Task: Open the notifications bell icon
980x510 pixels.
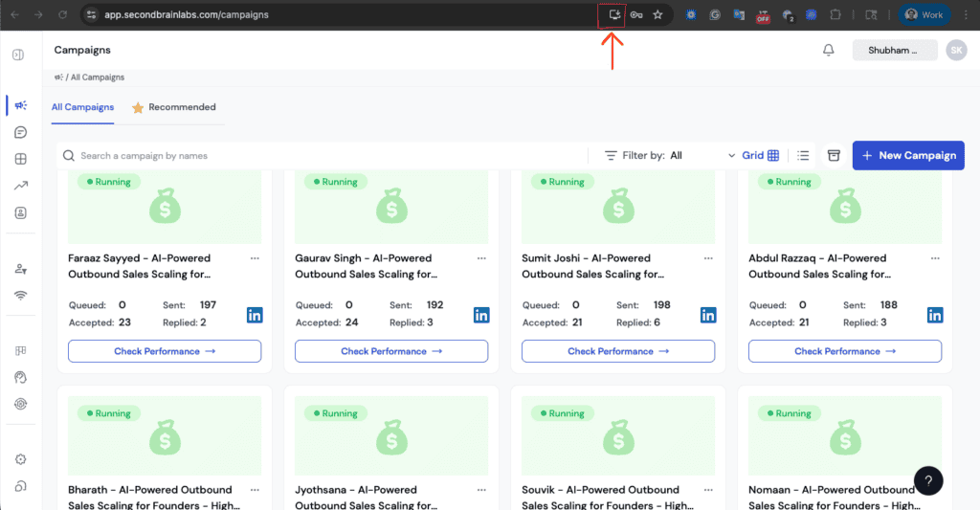Action: point(829,51)
